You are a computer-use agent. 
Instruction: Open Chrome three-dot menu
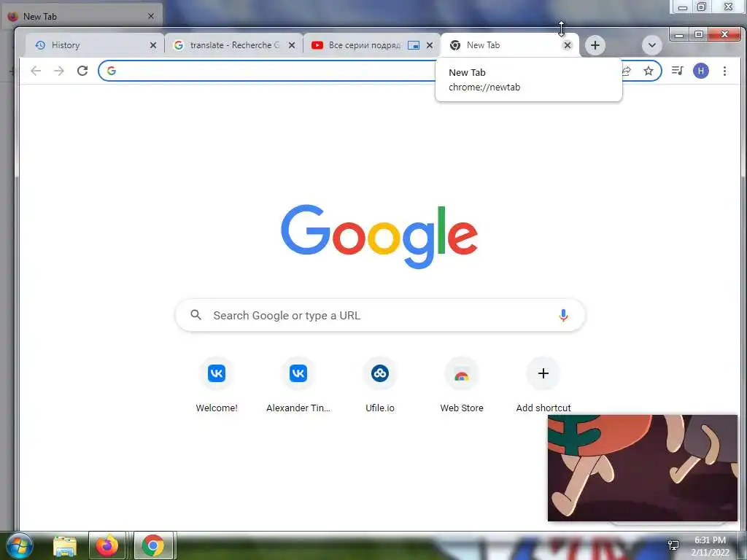724,71
